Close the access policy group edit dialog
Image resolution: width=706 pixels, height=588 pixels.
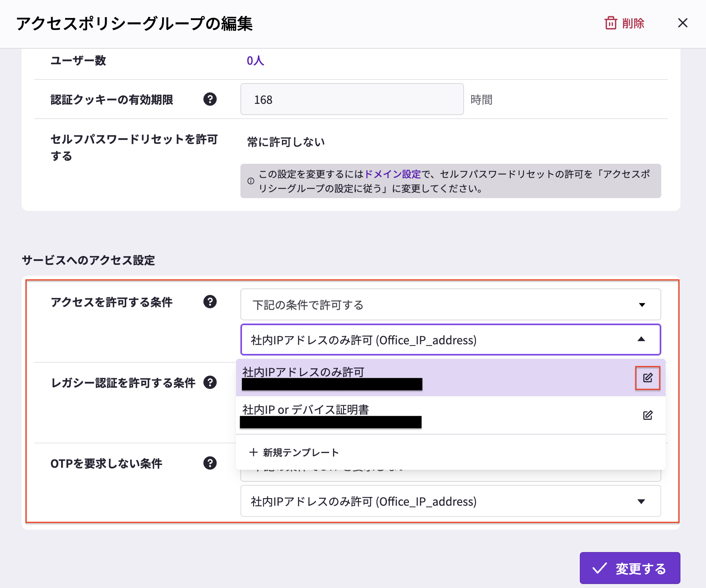(x=682, y=23)
